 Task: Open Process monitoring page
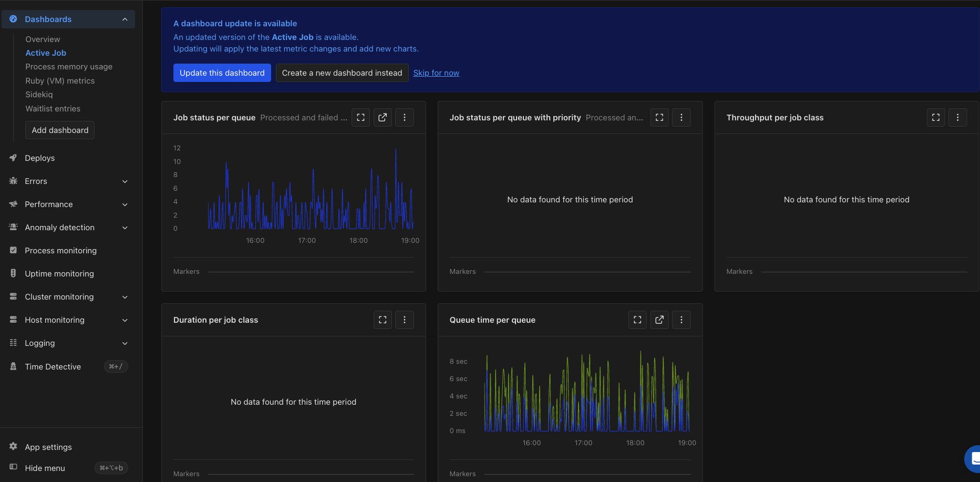(61, 250)
